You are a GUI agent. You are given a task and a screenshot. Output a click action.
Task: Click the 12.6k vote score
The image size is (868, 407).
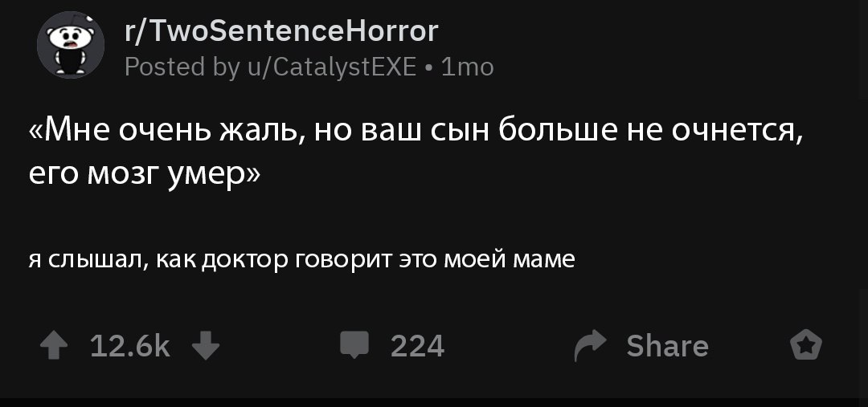tap(129, 346)
